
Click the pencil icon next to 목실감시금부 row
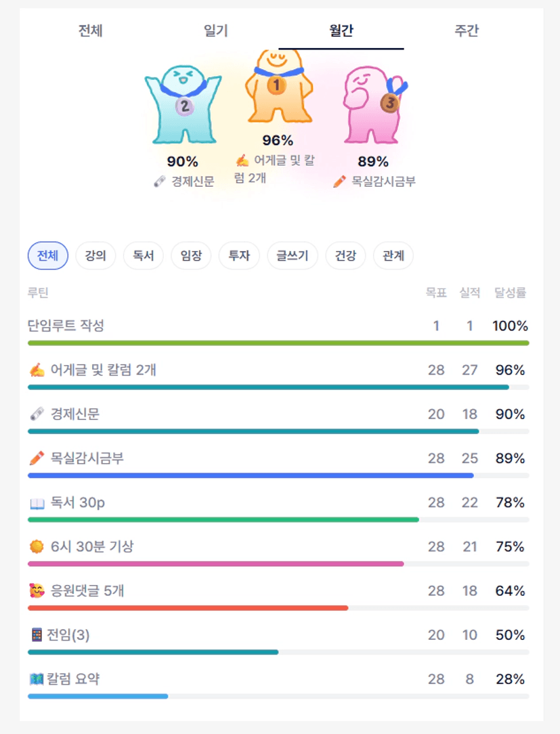[x=37, y=458]
